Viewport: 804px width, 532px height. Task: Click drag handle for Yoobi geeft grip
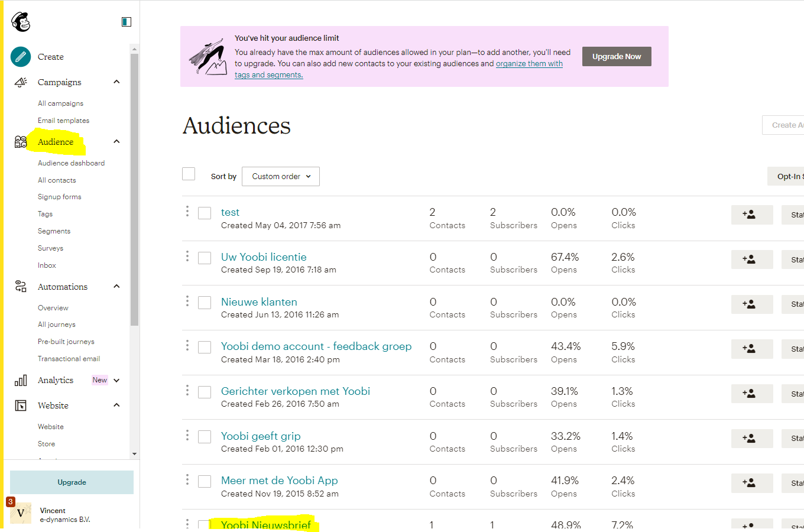point(187,435)
